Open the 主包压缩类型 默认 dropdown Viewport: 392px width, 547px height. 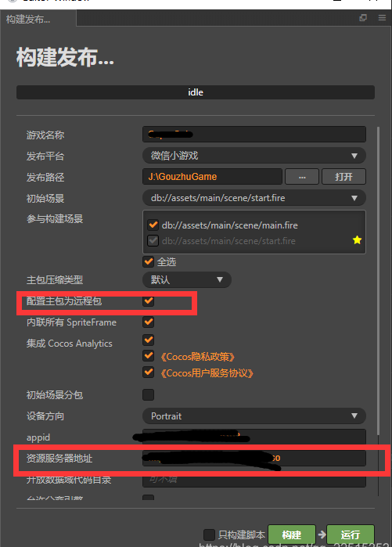(x=220, y=280)
